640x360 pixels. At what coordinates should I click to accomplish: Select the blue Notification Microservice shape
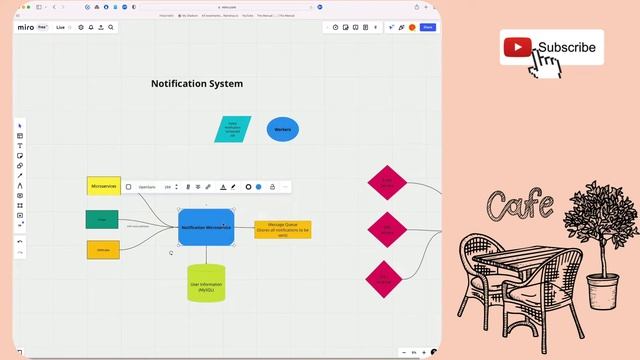pos(206,227)
